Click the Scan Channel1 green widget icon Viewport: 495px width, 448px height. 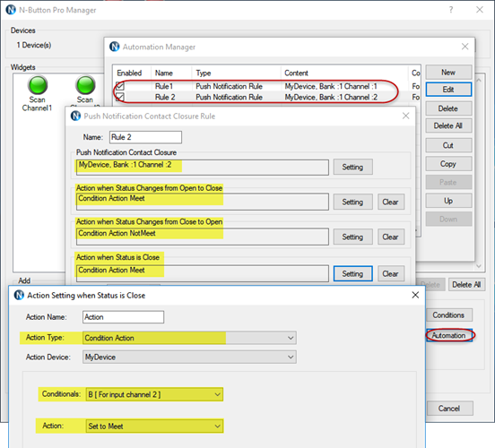click(38, 85)
